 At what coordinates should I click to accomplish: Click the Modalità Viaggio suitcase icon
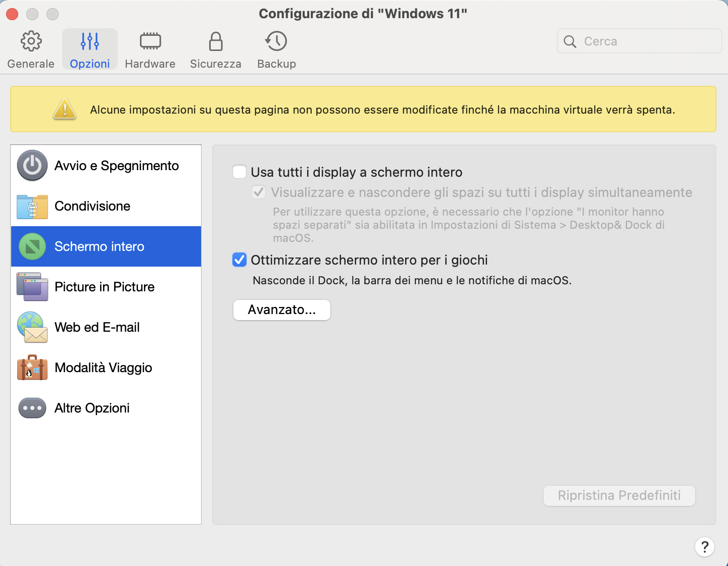[x=32, y=368]
